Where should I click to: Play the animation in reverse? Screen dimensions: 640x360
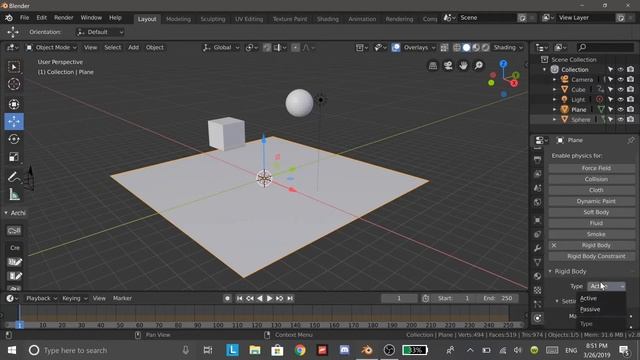tap(260, 298)
